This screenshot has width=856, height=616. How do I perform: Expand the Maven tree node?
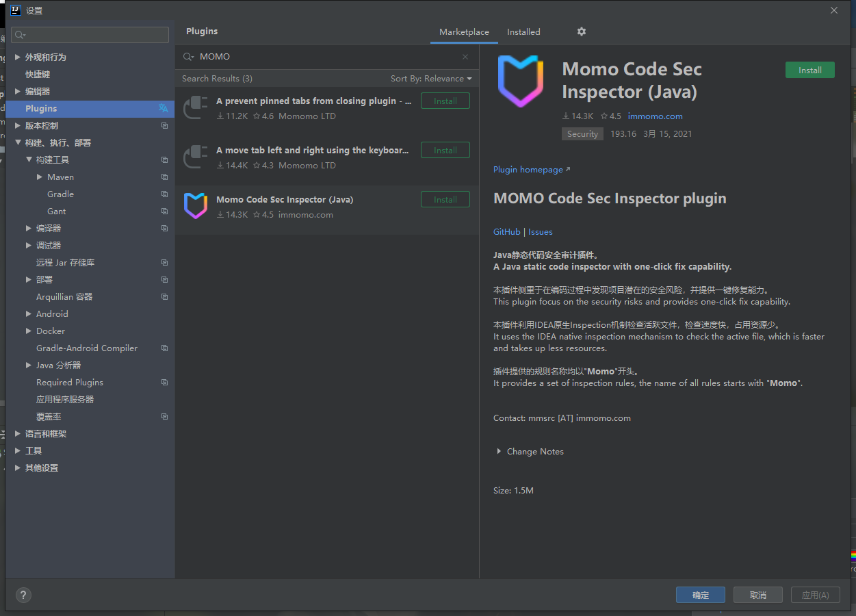40,177
